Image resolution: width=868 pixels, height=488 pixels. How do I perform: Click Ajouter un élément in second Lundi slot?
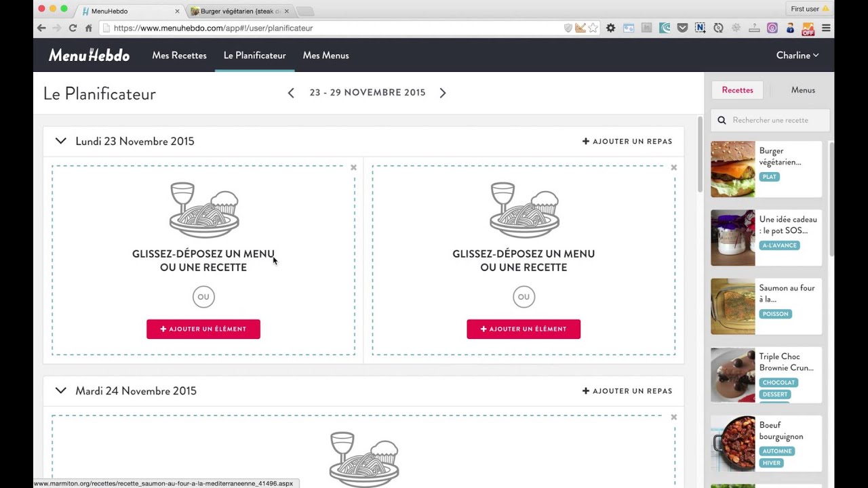coord(524,329)
